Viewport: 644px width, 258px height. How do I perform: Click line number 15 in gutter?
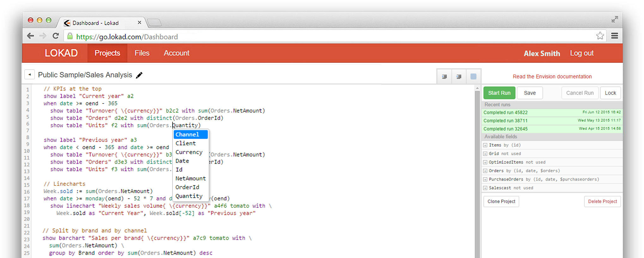point(27,185)
